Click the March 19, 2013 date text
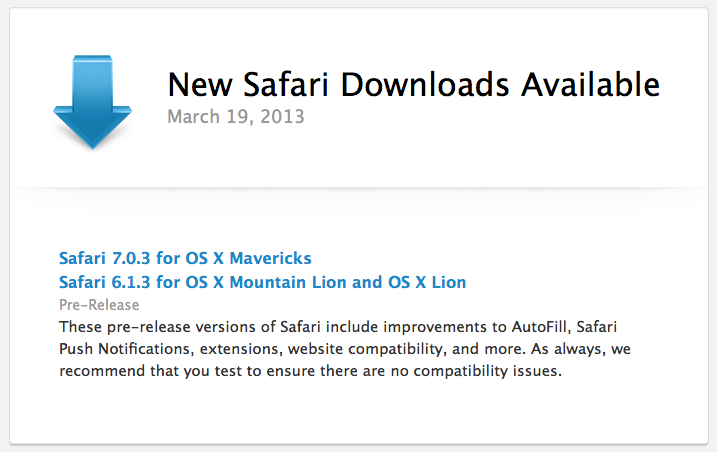The height and width of the screenshot is (452, 717). (236, 117)
